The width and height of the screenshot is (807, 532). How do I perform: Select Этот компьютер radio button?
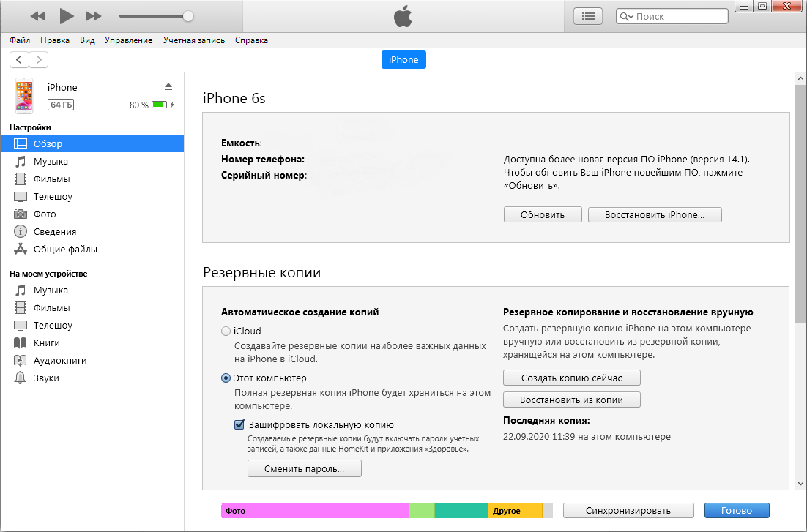226,378
